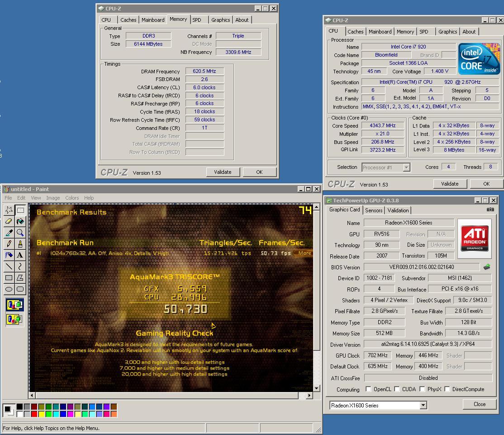The height and width of the screenshot is (435, 504).
Task: Open the View menu in Paint
Action: 36,198
